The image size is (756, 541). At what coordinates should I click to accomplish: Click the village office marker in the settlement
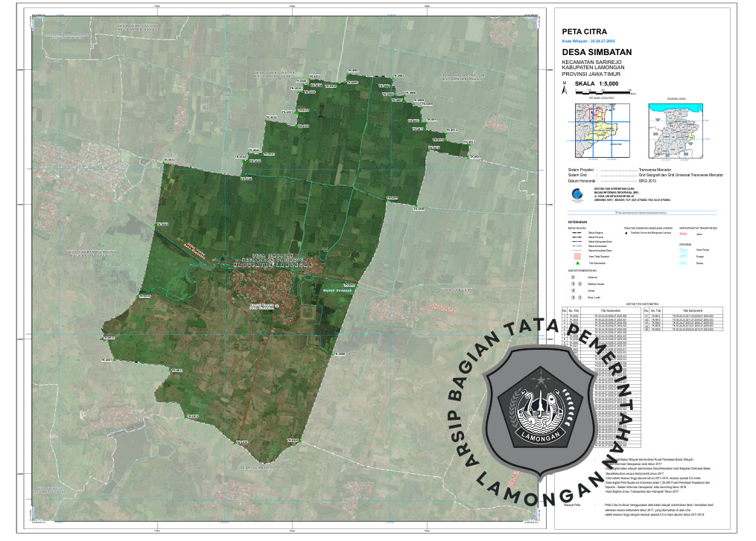276,305
